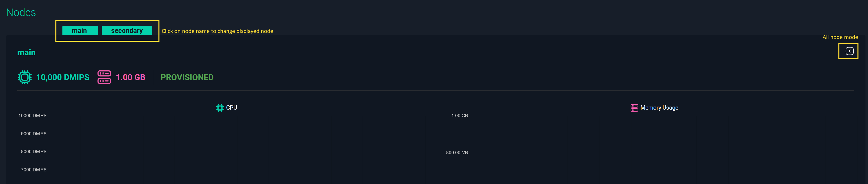Select the CPU icon above the CPU chart
868x184 pixels.
[219, 107]
